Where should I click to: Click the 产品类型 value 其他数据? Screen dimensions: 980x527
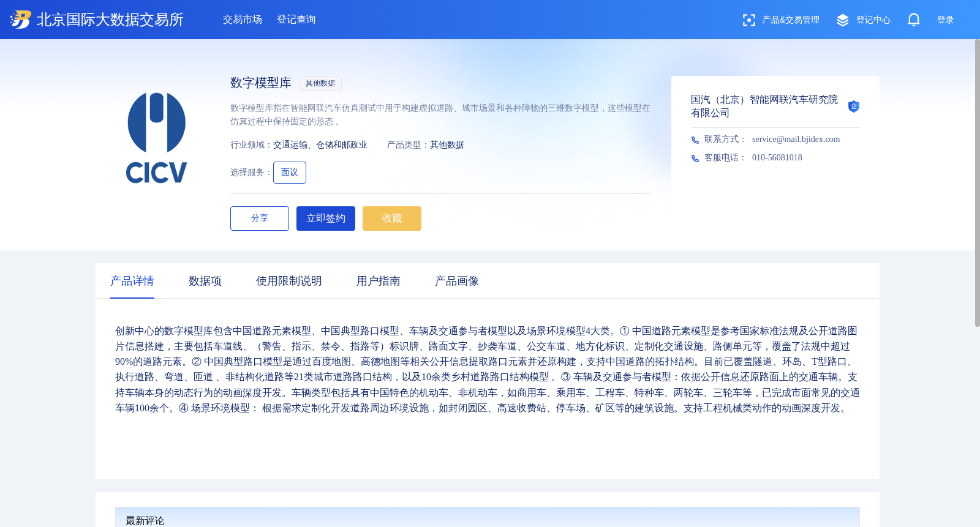[447, 145]
